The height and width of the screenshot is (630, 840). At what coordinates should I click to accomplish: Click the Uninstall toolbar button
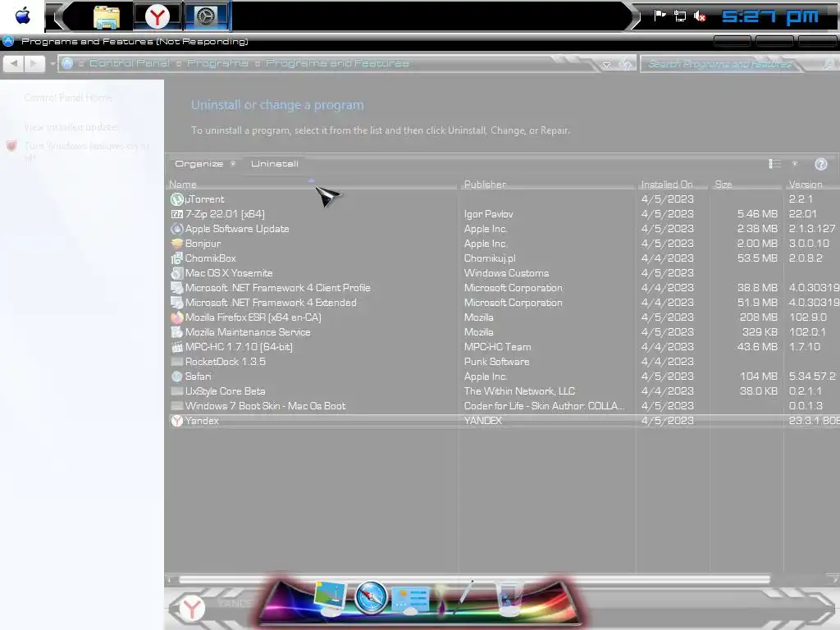[x=274, y=164]
